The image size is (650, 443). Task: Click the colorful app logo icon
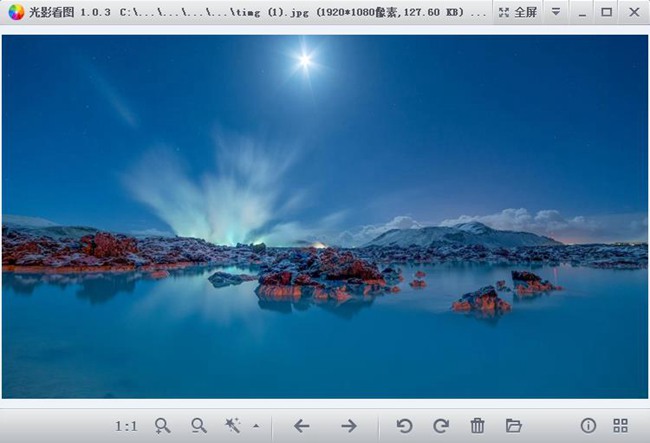[16, 13]
